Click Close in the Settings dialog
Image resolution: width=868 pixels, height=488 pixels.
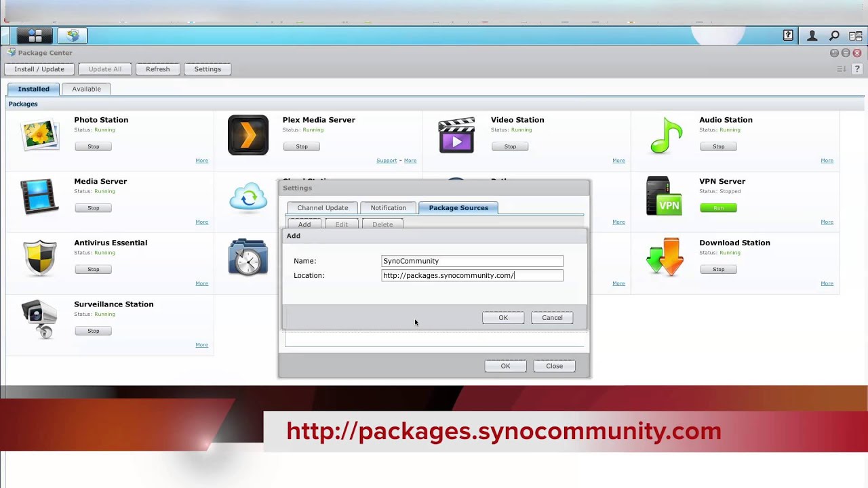(554, 366)
